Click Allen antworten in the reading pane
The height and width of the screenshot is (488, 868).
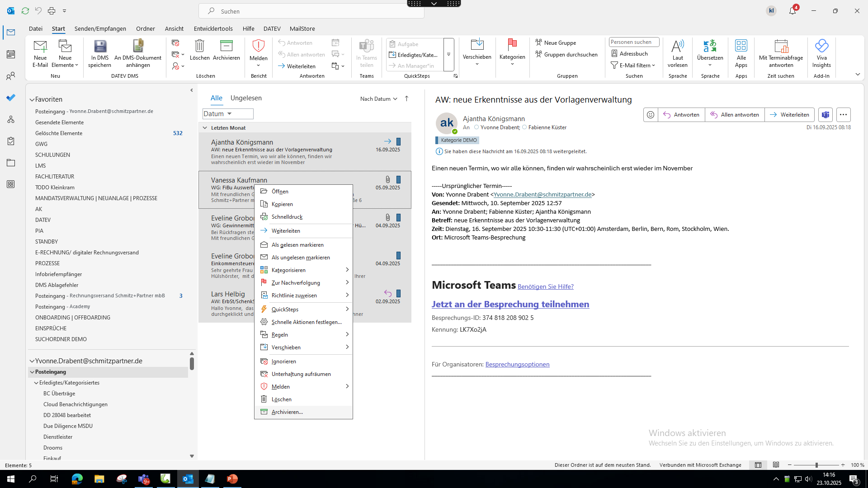click(x=735, y=115)
